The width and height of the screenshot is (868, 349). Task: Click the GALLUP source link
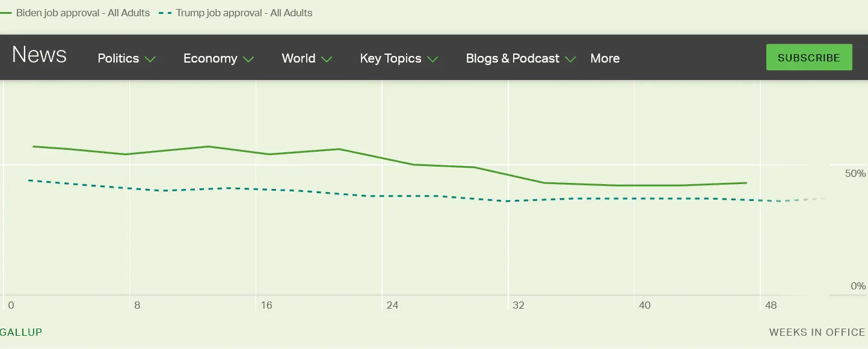click(x=21, y=332)
